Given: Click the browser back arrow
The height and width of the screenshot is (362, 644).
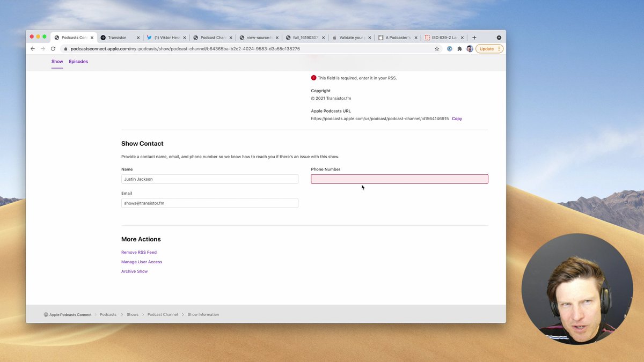Looking at the screenshot, I should pyautogui.click(x=33, y=49).
